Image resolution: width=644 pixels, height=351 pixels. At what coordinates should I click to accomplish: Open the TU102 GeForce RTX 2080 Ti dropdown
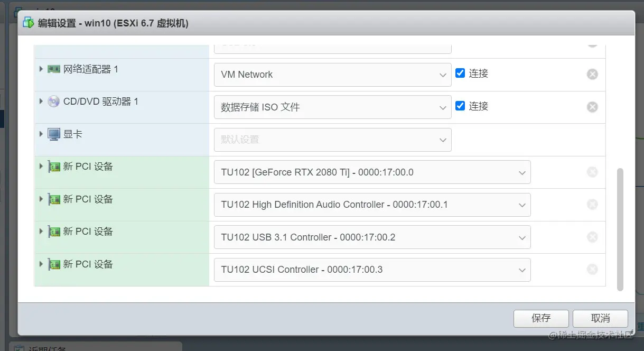[x=372, y=172]
